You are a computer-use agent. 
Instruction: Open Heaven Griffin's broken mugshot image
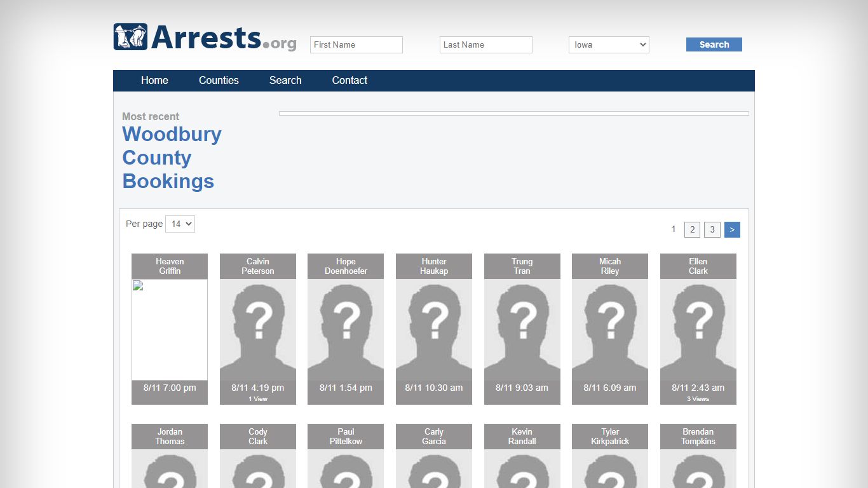[170, 330]
